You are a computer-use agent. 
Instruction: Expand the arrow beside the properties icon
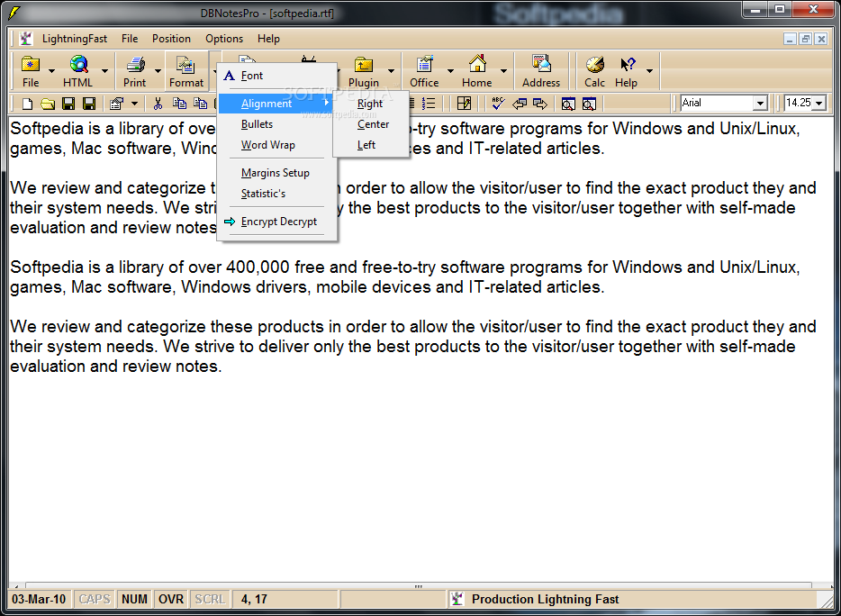tap(135, 103)
